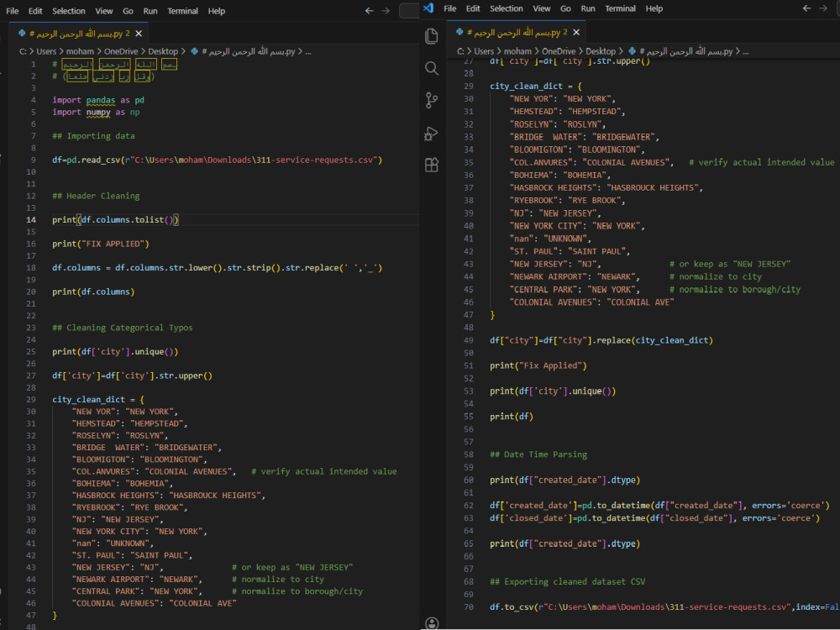The image size is (840, 630).
Task: Click OneDrive breadcrumb in left window
Action: tap(121, 51)
